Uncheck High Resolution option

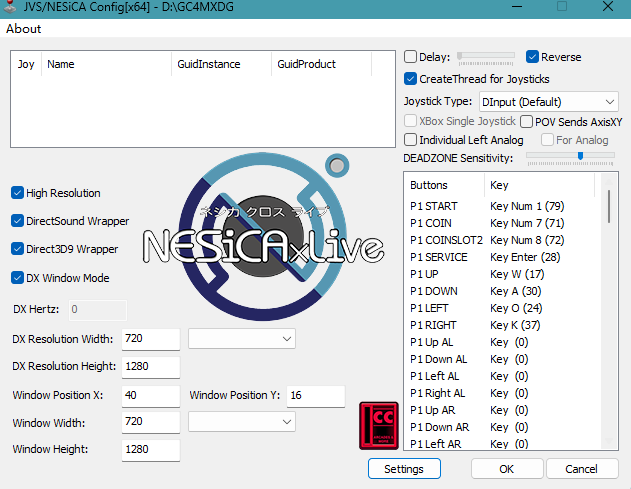click(x=17, y=193)
